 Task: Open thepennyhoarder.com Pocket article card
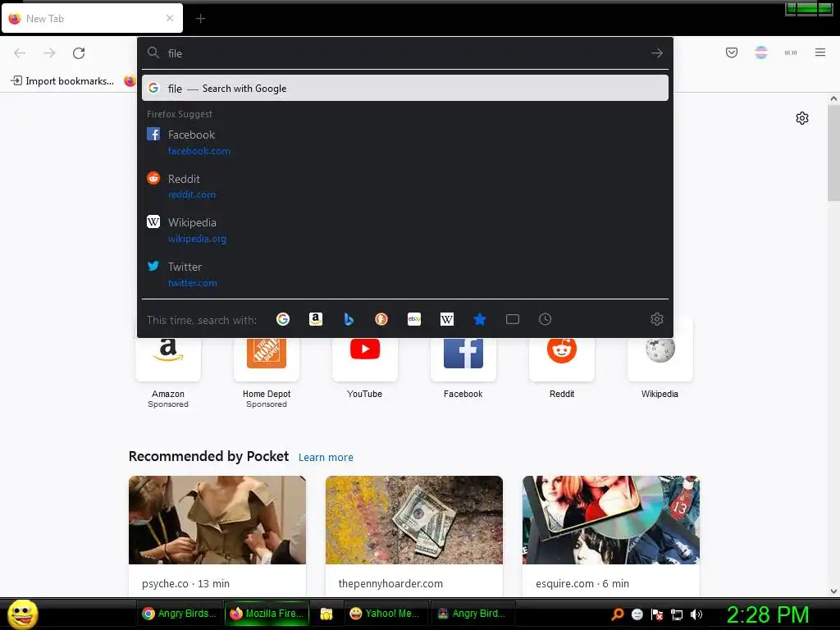pyautogui.click(x=414, y=536)
